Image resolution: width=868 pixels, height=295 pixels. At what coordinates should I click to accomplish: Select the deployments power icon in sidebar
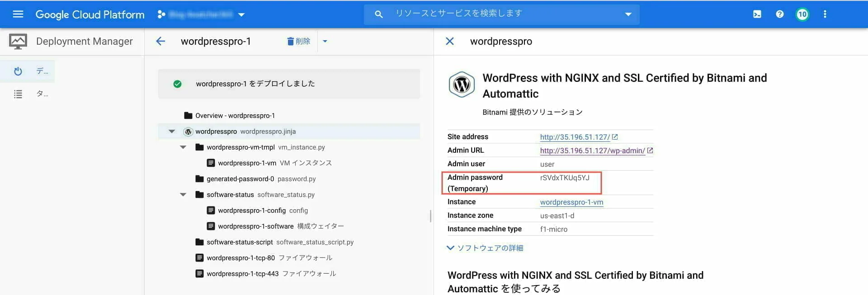pos(18,71)
